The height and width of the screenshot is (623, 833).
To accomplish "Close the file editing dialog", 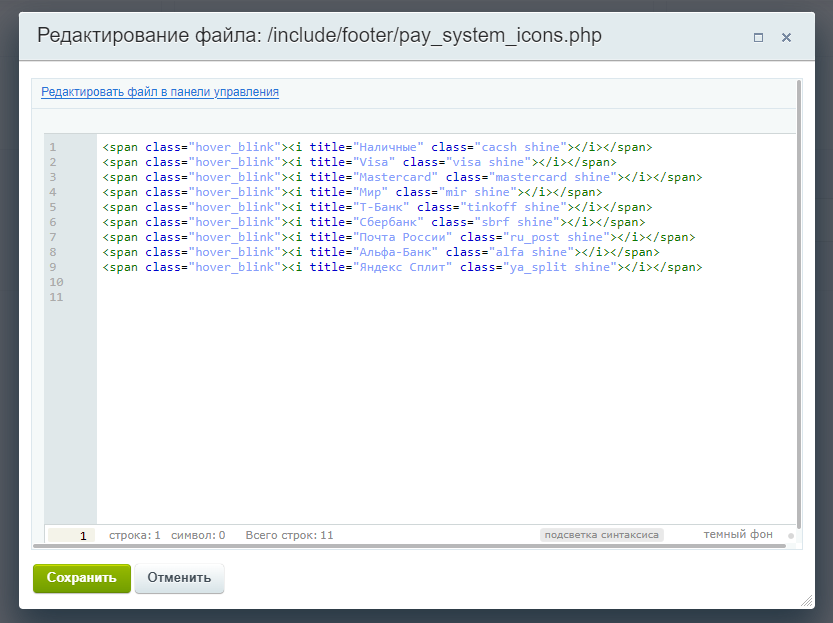I will 786,37.
